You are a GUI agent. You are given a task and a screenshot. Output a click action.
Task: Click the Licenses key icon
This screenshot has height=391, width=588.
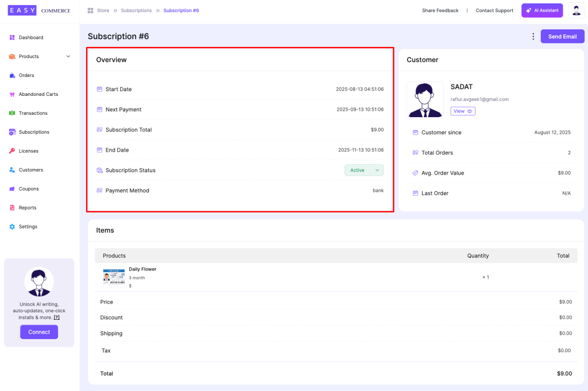[12, 151]
